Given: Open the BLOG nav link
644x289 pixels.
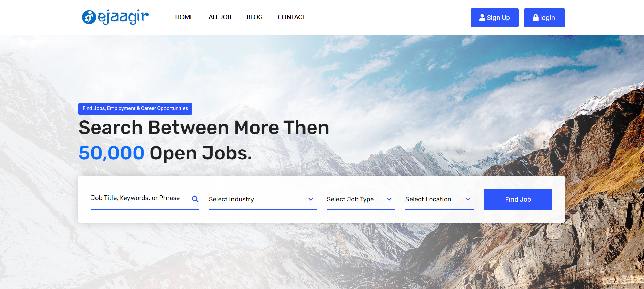Looking at the screenshot, I should 255,17.
